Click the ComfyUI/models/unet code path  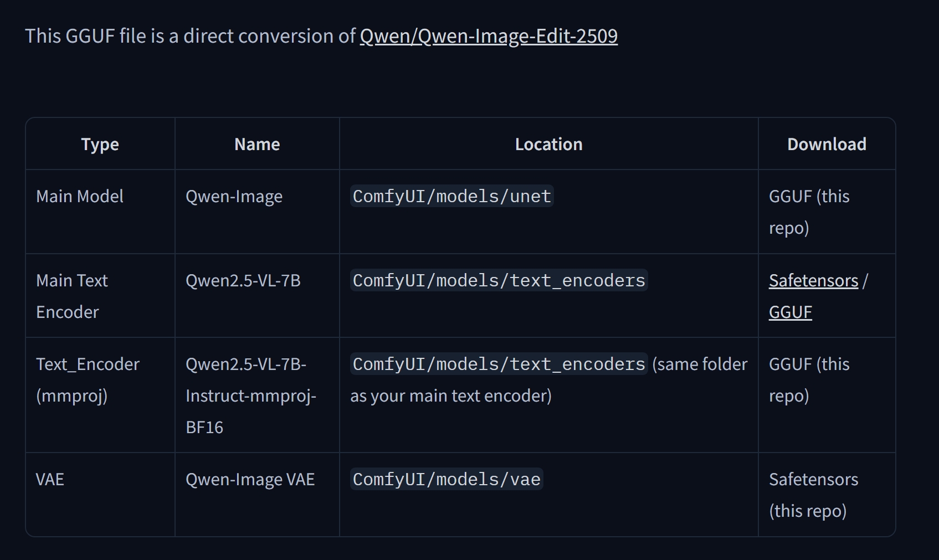click(x=451, y=197)
